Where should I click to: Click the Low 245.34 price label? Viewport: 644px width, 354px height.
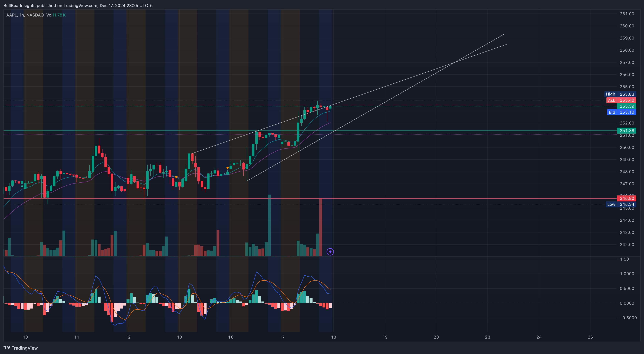pos(621,204)
